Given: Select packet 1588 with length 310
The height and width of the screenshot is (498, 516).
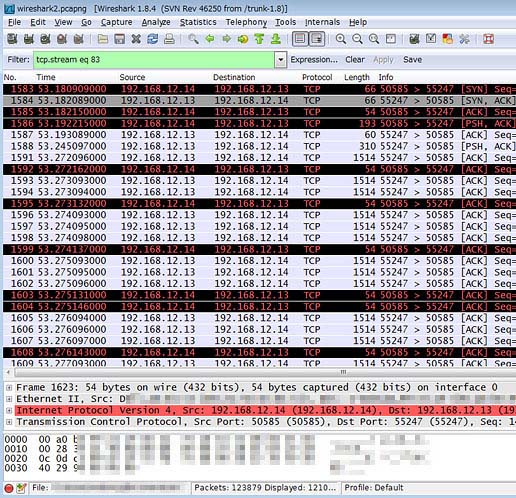Looking at the screenshot, I should point(259,146).
